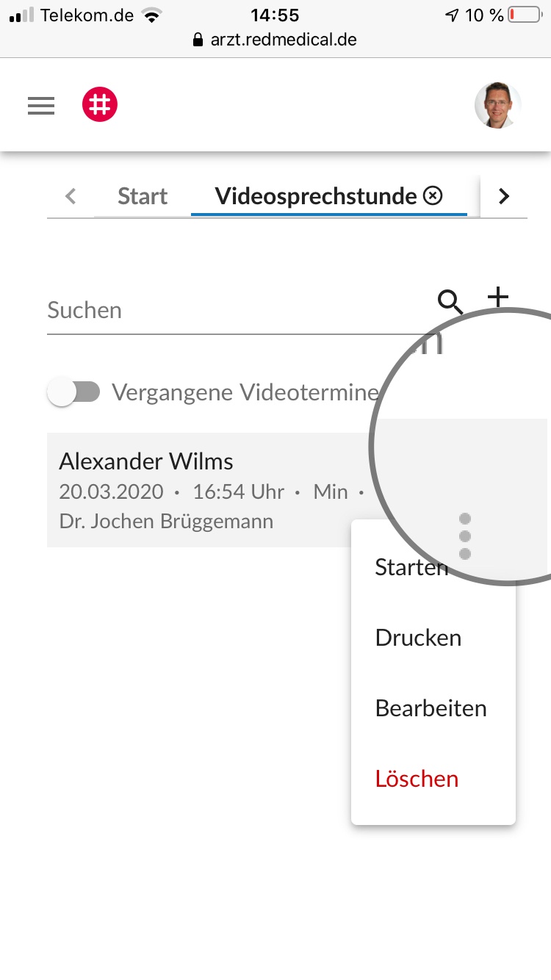The image size is (551, 980).
Task: Open the hamburger navigation menu
Action: coord(41,107)
